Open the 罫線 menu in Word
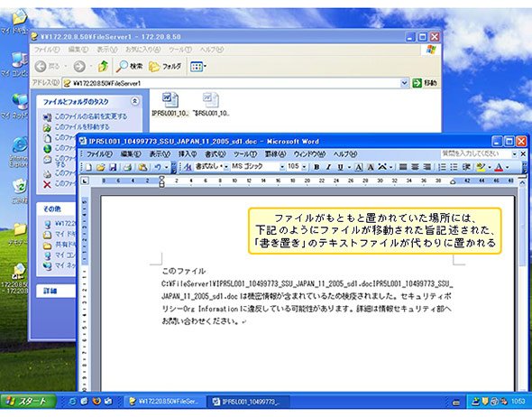The height and width of the screenshot is (417, 532). tap(275, 154)
